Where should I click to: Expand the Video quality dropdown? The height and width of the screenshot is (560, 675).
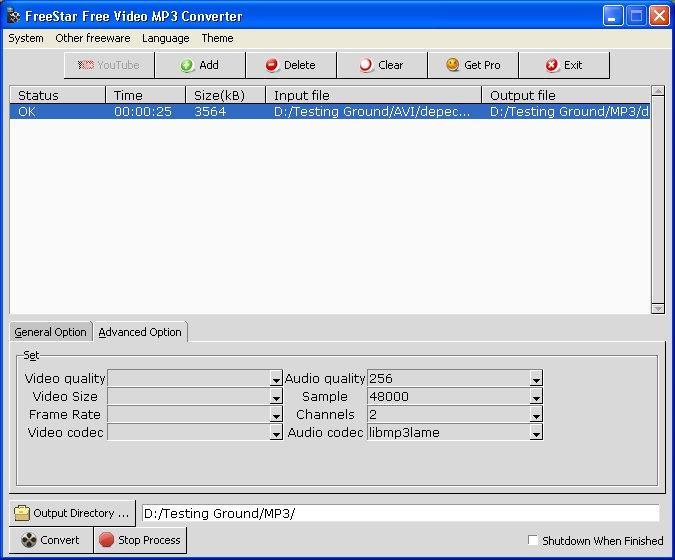tap(276, 379)
